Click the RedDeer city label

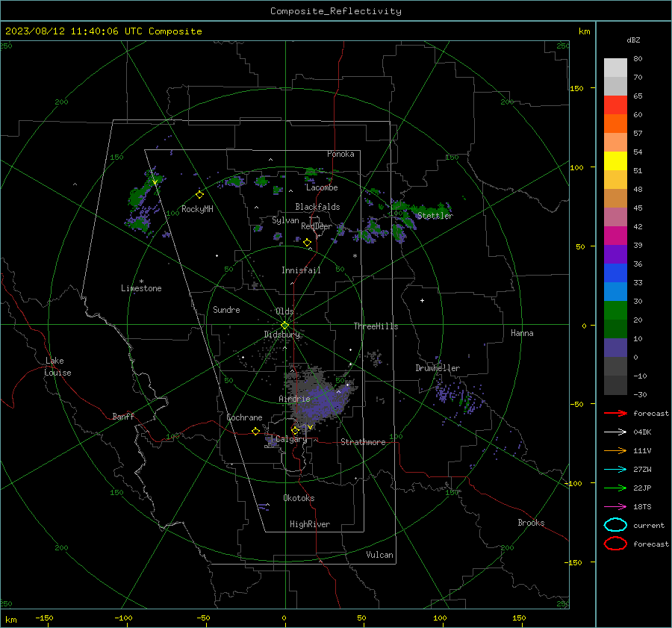click(317, 226)
